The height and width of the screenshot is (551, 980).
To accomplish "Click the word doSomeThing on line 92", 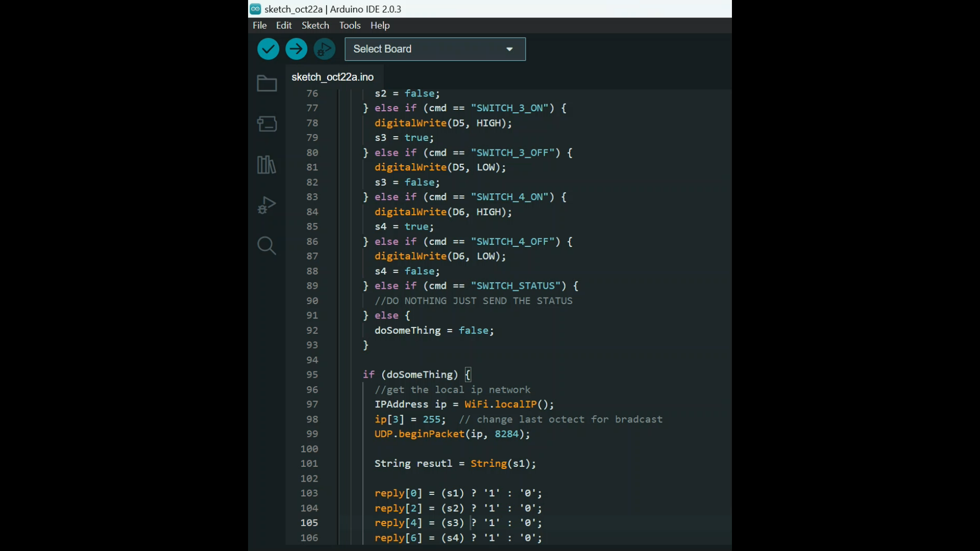I will pos(408,330).
